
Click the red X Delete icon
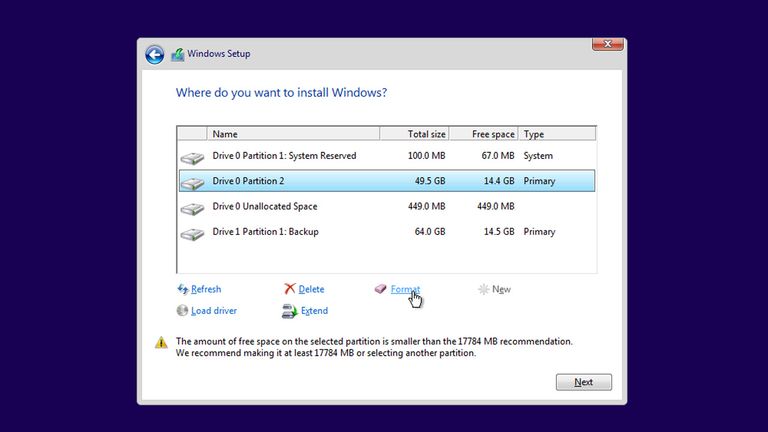pyautogui.click(x=289, y=288)
